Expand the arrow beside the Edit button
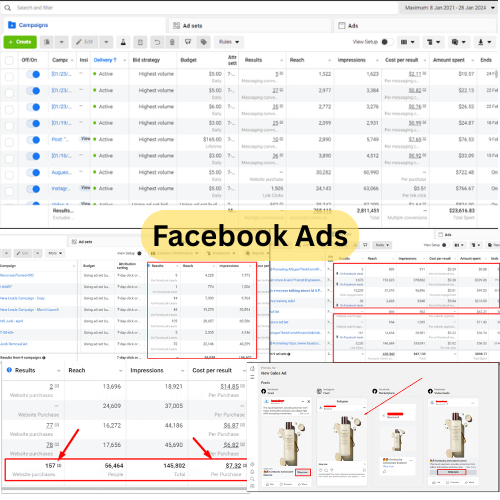This screenshot has width=500, height=500. [106, 42]
